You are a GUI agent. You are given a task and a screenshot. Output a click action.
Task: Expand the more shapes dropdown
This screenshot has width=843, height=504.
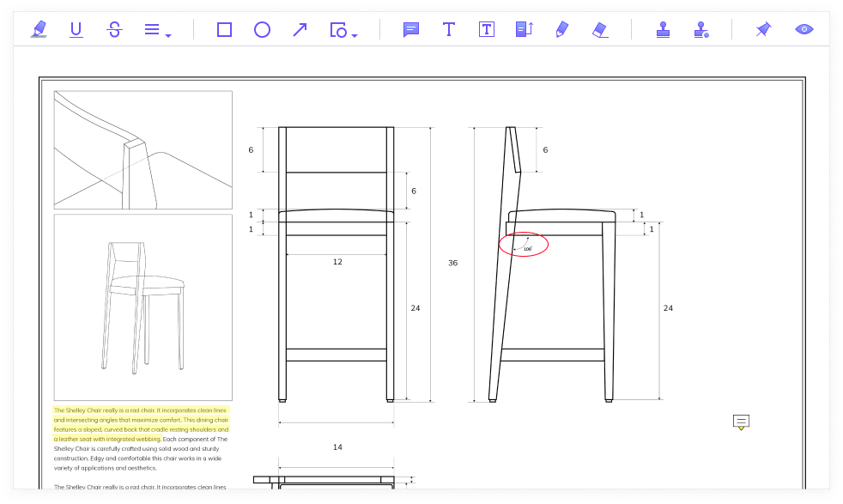(x=343, y=30)
